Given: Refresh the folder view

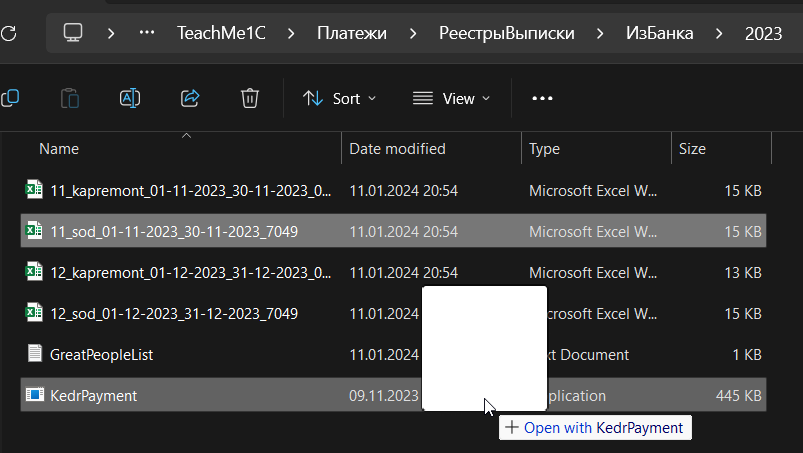Looking at the screenshot, I should [9, 34].
